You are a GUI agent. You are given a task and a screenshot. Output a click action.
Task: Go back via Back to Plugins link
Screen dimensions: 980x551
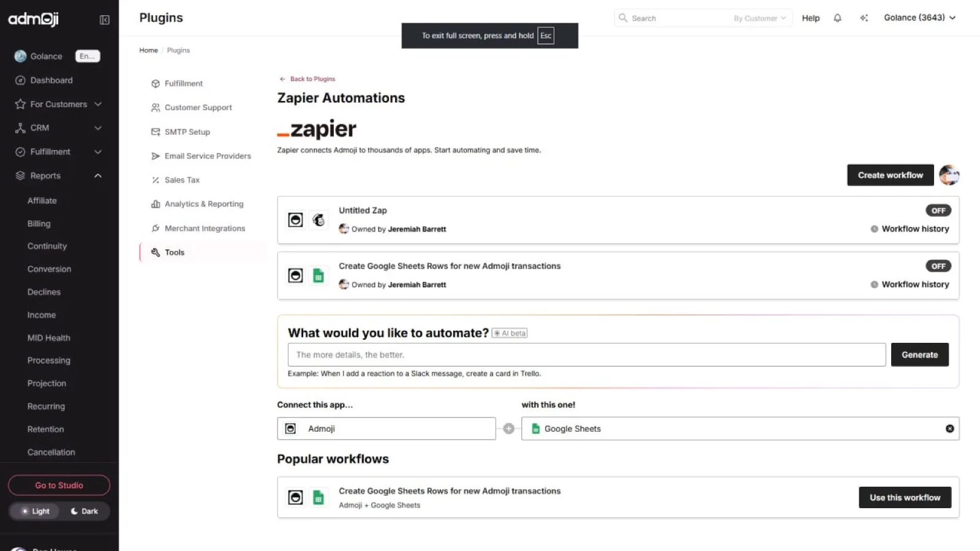307,79
